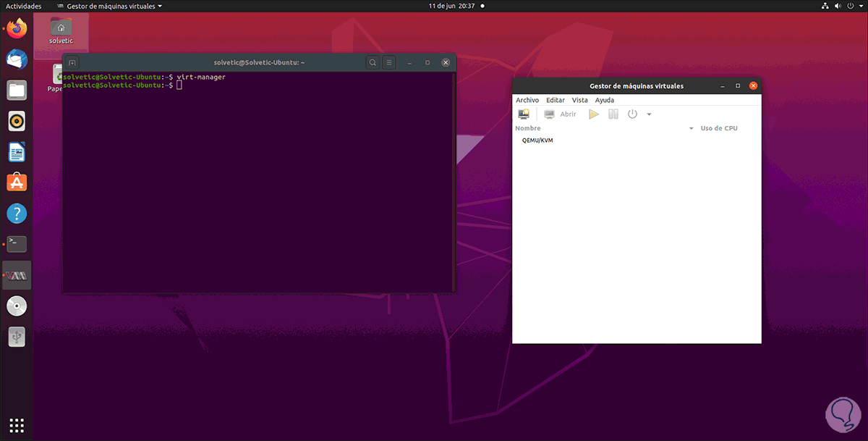Launch Firefox from the dock
Screen dimensions: 868x441
pos(17,29)
